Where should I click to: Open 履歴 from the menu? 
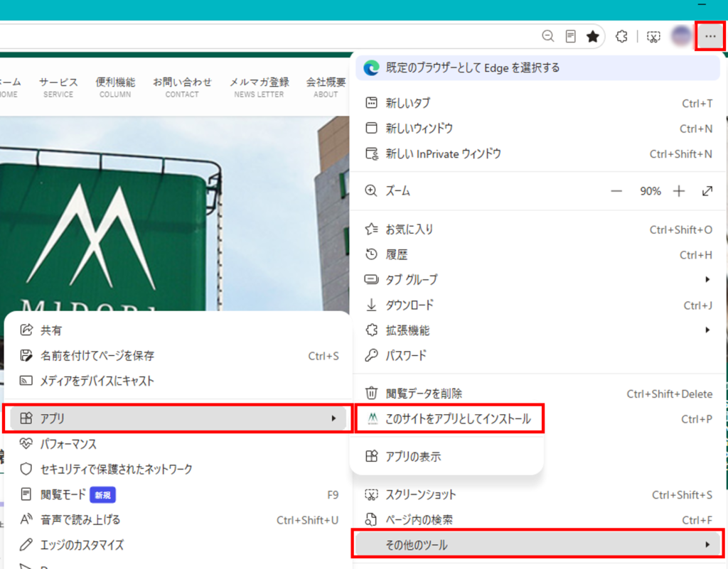(x=539, y=255)
